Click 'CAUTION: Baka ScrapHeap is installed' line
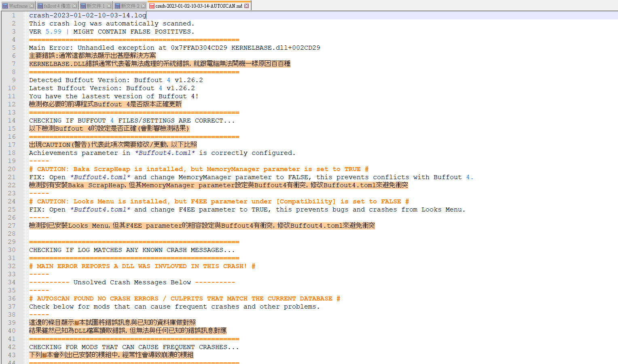The height and width of the screenshot is (364, 618). click(199, 169)
